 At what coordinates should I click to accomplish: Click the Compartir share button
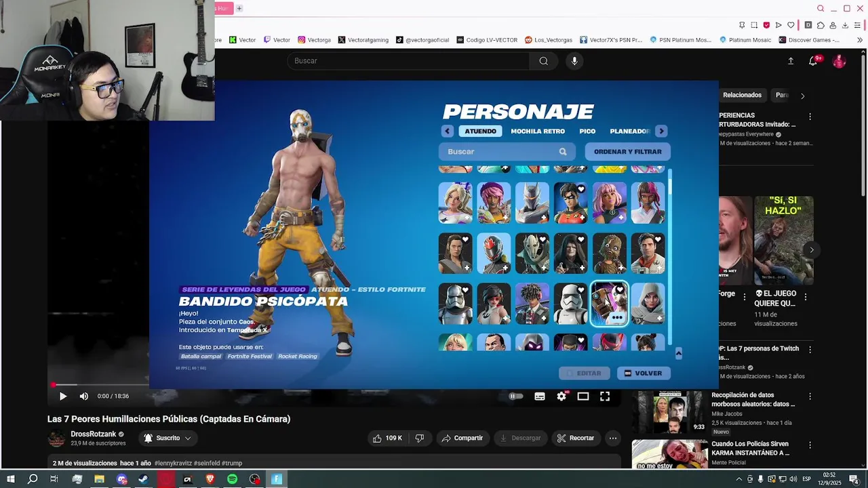point(462,439)
